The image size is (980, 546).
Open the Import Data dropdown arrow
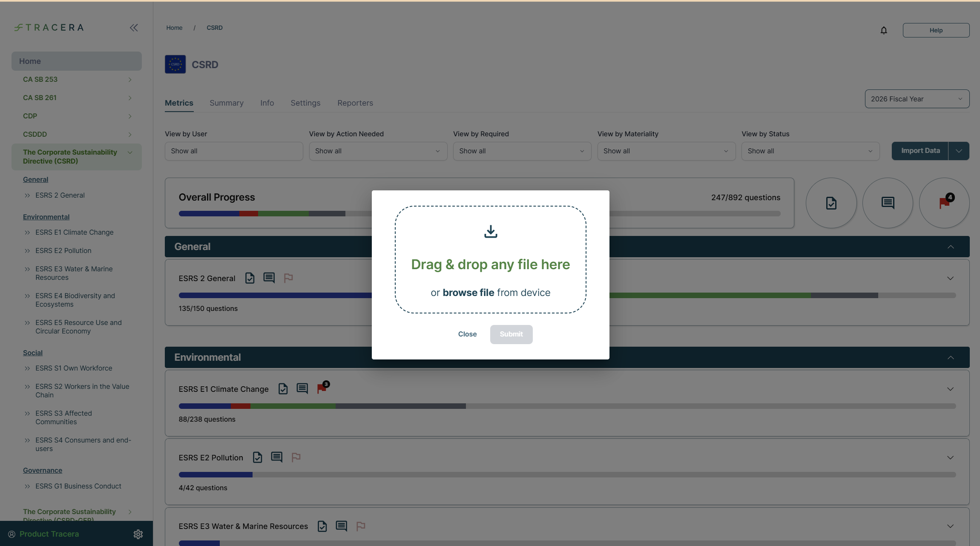(x=958, y=151)
